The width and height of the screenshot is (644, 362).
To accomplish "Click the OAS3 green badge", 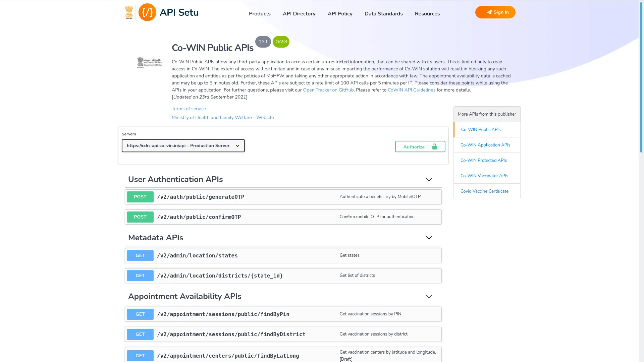I will tap(281, 42).
